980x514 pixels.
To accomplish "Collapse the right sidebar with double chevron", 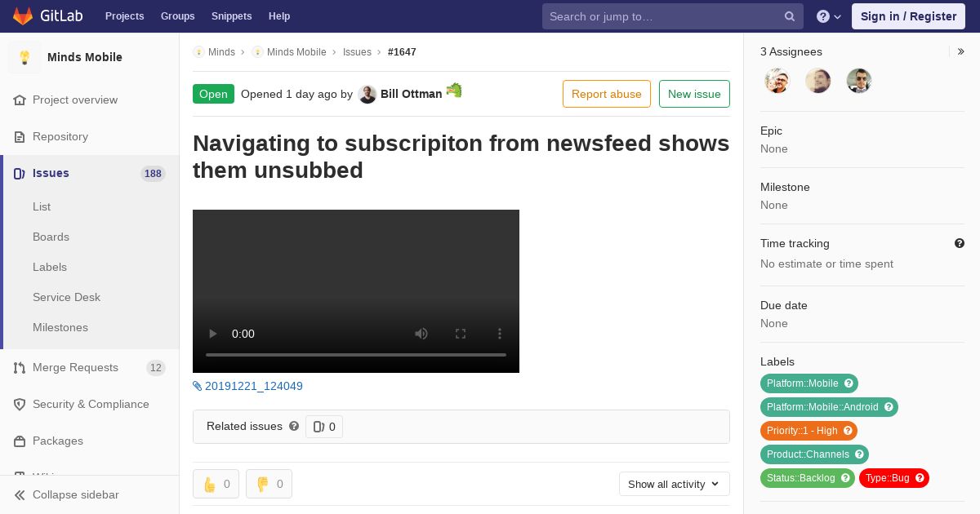I will pos(961,51).
